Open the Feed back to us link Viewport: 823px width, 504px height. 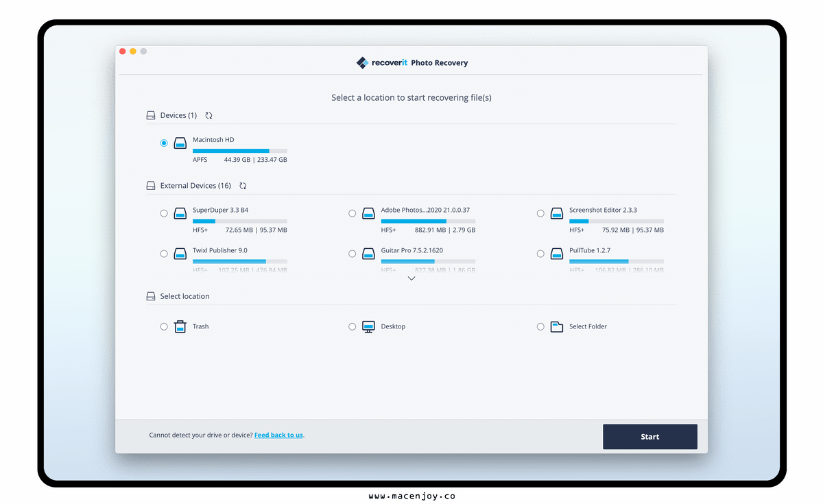pyautogui.click(x=278, y=435)
